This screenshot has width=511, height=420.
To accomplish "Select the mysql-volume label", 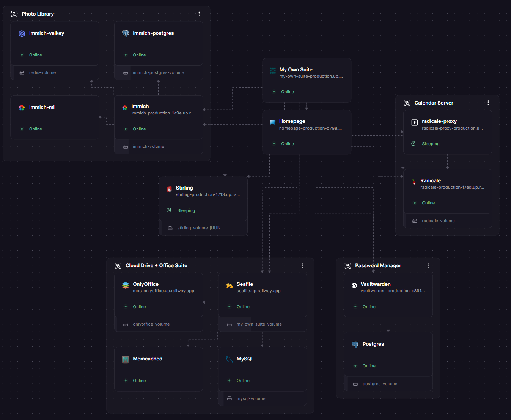I will 251,399.
